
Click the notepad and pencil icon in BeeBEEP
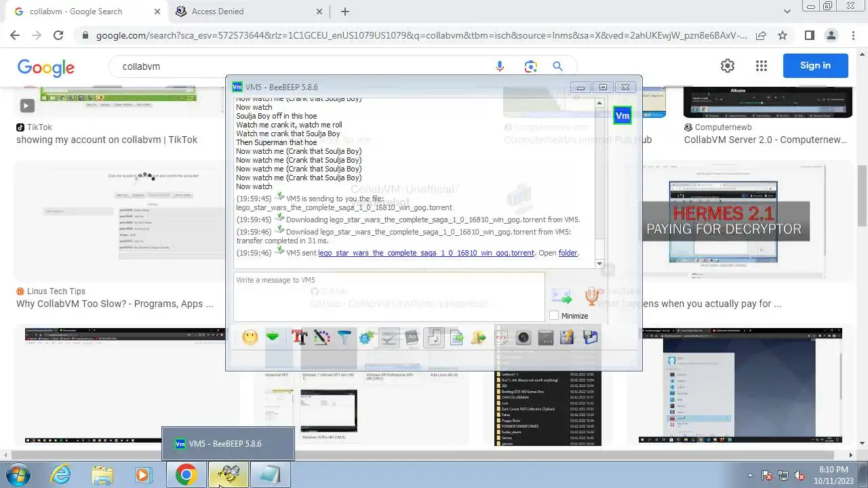(x=568, y=337)
